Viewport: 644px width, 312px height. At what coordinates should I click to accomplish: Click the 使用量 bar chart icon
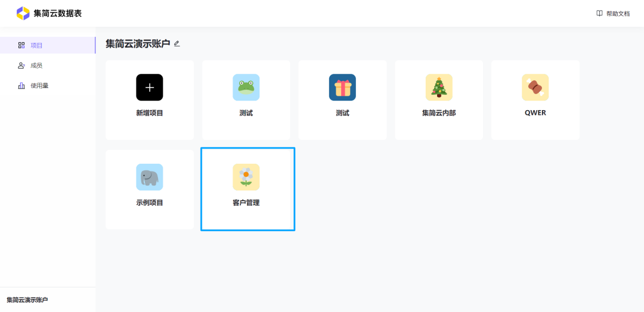click(x=21, y=86)
